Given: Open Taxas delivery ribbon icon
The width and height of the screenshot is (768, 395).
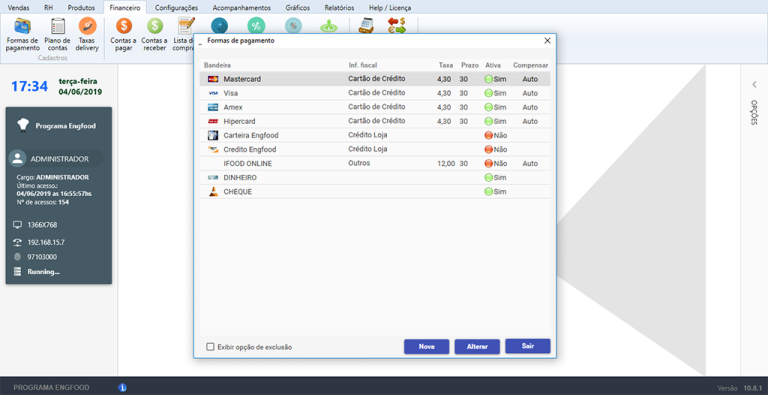Looking at the screenshot, I should [x=88, y=25].
